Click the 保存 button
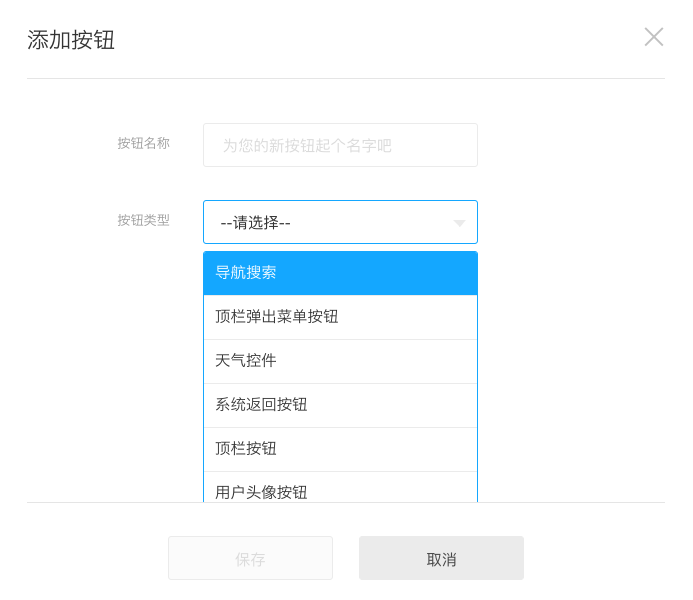This screenshot has width=693, height=600. (x=250, y=558)
